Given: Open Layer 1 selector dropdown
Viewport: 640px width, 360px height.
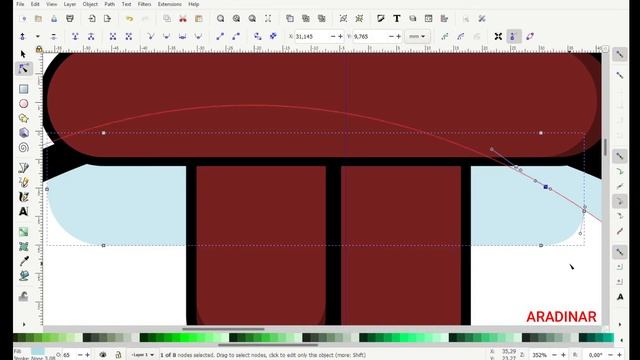Looking at the screenshot, I should (142, 355).
